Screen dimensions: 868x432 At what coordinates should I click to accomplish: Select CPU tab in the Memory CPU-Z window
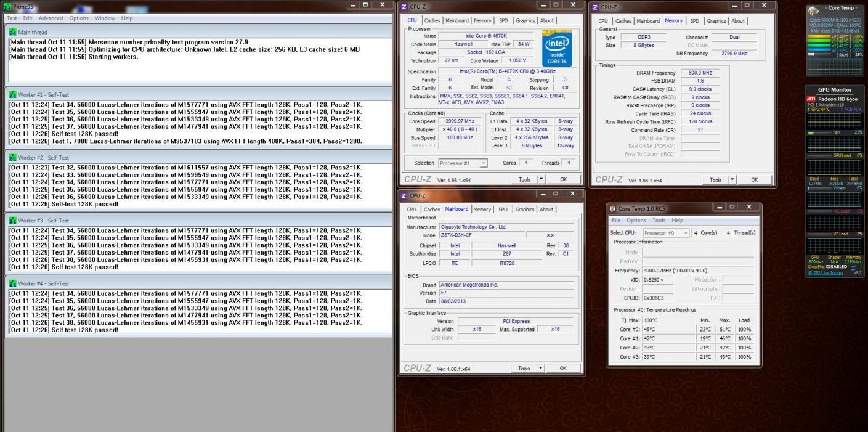(x=602, y=21)
